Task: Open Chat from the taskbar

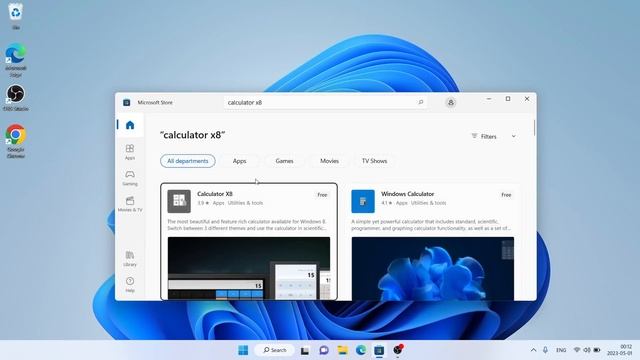Action: click(324, 350)
